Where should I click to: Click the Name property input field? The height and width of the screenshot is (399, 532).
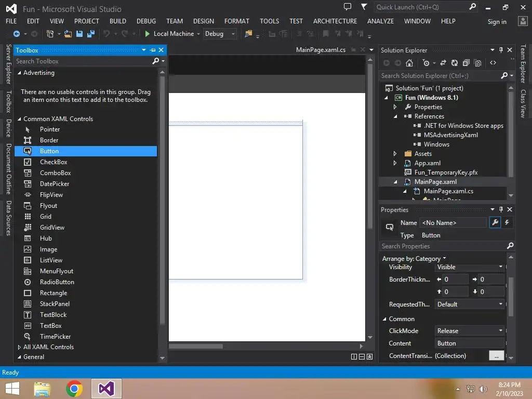(453, 222)
